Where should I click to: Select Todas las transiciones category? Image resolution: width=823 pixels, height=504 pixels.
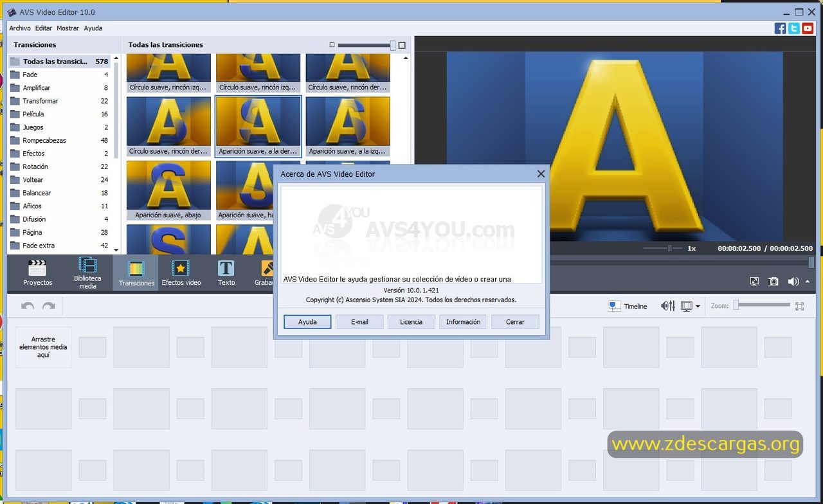(59, 62)
